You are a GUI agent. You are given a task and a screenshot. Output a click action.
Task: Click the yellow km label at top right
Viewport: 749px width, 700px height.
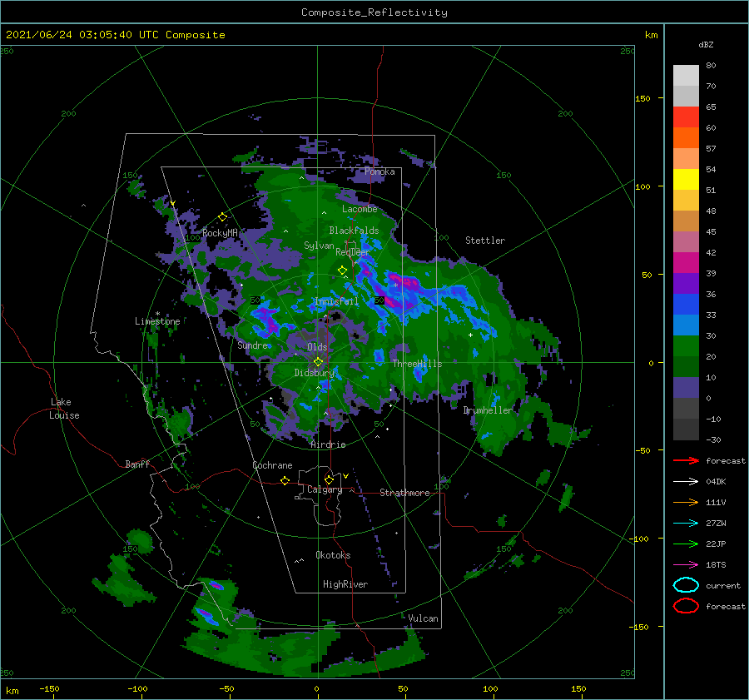pyautogui.click(x=651, y=35)
